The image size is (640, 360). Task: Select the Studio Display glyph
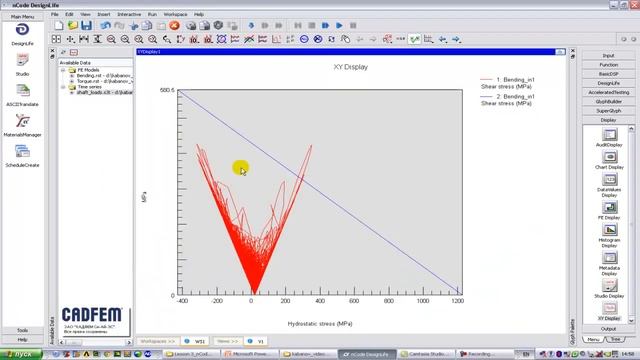(x=609, y=289)
